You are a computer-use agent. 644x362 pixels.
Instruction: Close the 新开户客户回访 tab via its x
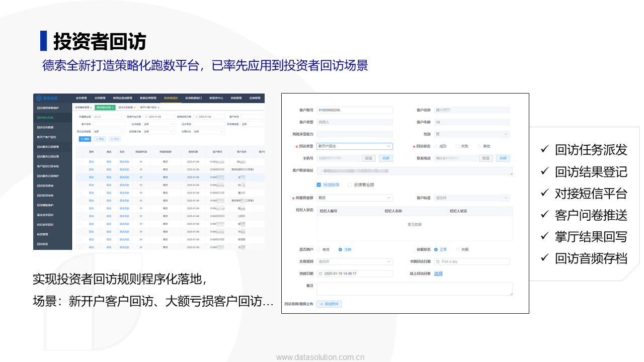pyautogui.click(x=158, y=108)
